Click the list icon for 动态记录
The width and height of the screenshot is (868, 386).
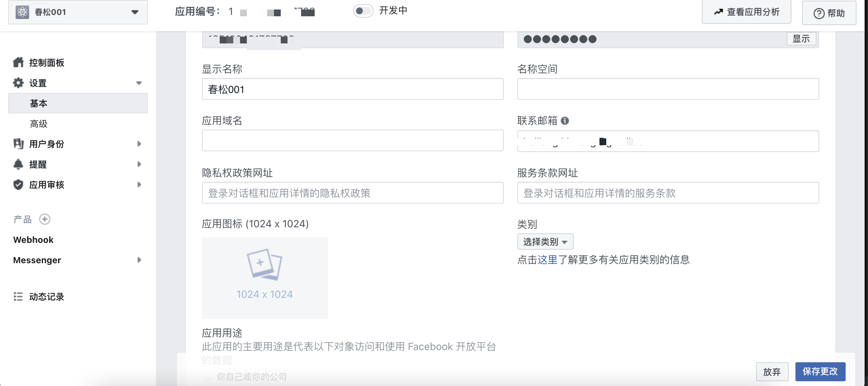[x=18, y=296]
